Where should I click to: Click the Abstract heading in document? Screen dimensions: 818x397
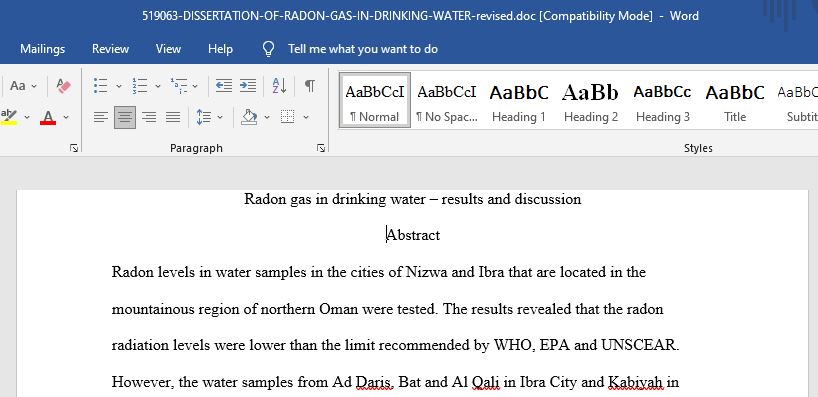coord(413,235)
